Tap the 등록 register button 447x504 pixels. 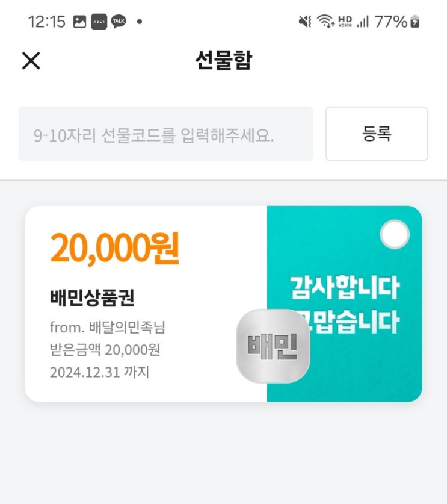coord(377,134)
